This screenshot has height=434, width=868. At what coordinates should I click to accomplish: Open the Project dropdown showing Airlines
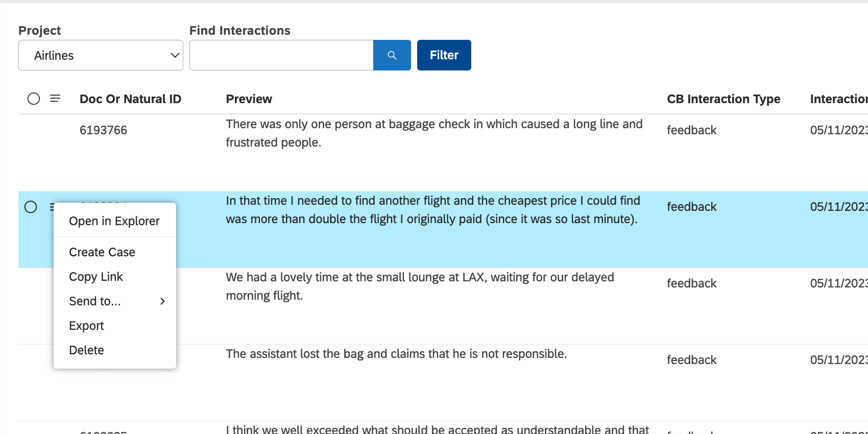point(101,55)
